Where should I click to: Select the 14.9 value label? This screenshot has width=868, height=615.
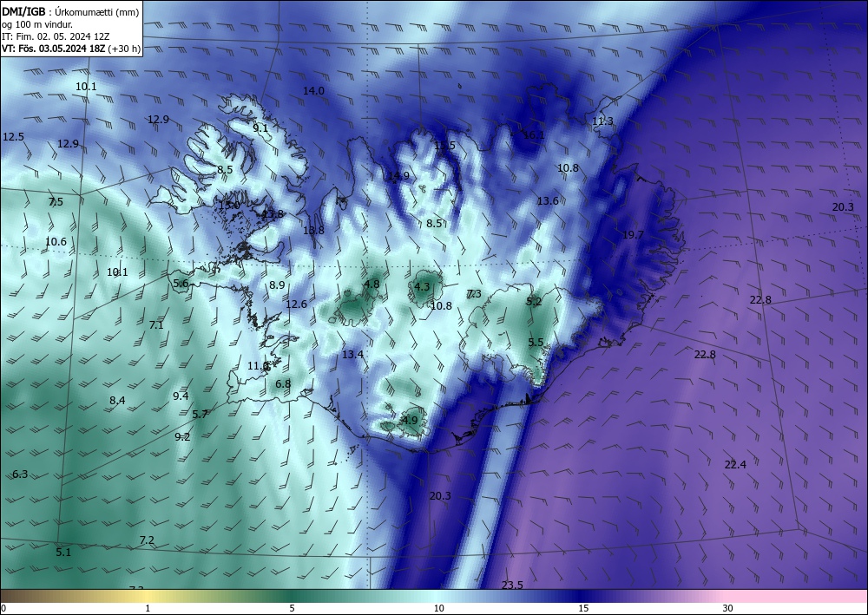pos(398,176)
